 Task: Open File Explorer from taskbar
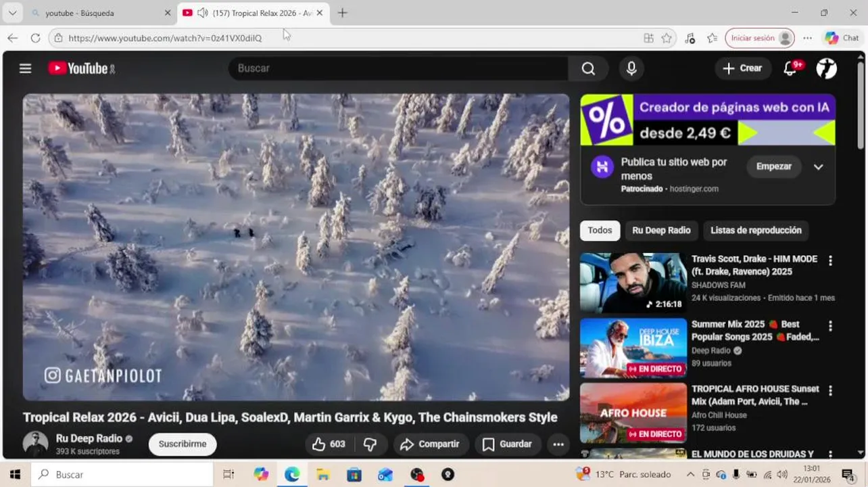coord(323,474)
